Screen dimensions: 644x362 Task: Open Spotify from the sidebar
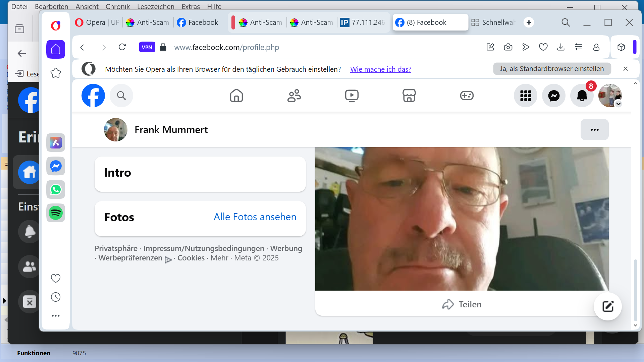coord(55,213)
